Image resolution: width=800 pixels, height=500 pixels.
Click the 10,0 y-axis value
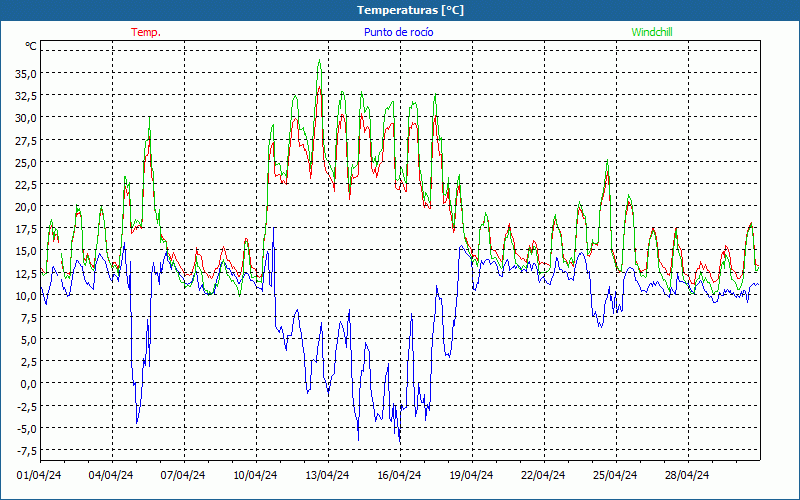tap(26, 295)
